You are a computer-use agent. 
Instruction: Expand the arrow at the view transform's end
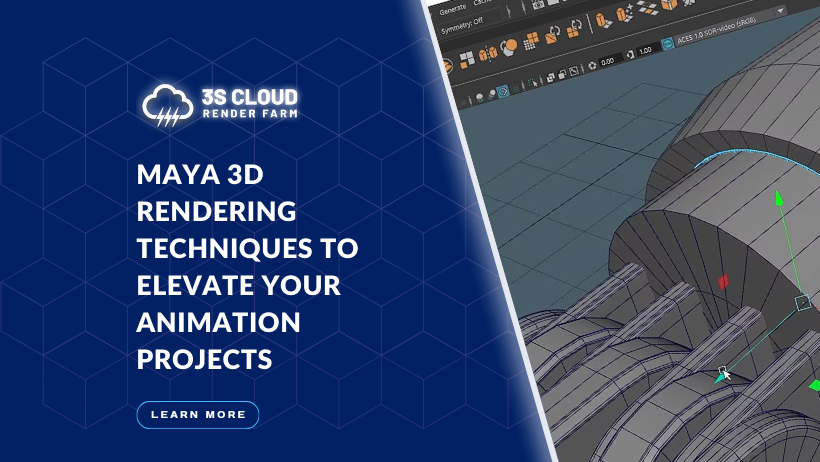pyautogui.click(x=781, y=10)
